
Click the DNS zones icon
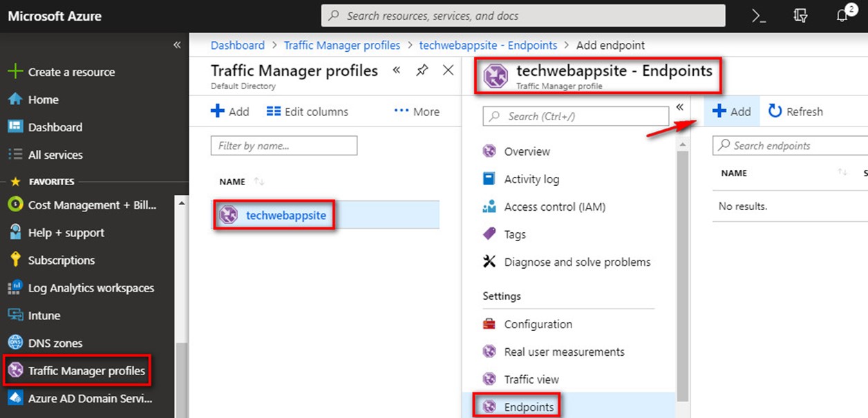15,343
